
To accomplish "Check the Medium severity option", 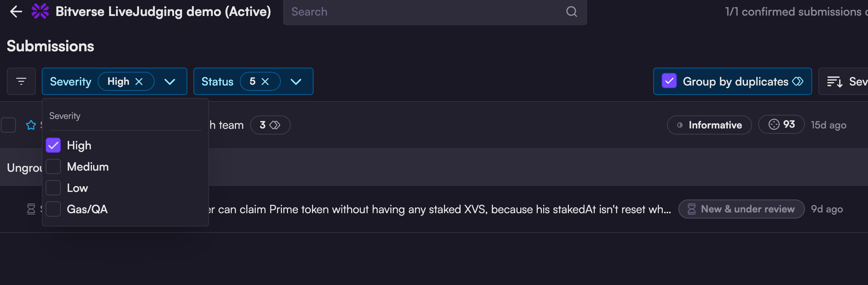I will click(53, 166).
